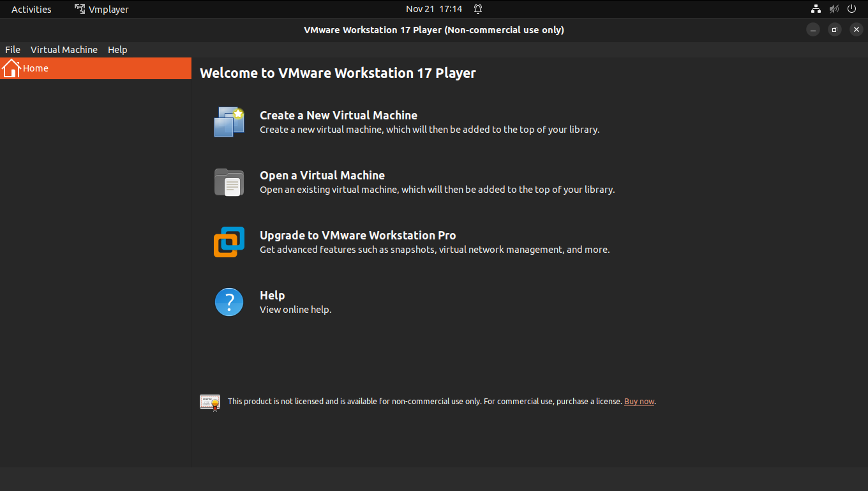Screen dimensions: 868x491
Task: Click the Create a New Virtual Machine icon
Action: 228,121
